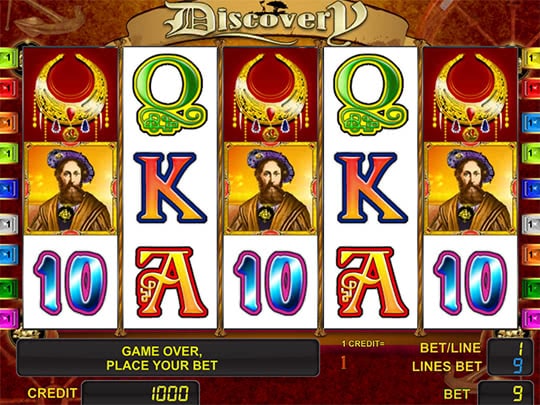Image resolution: width=540 pixels, height=405 pixels.
Task: Toggle the silver payline marker beside the first reel
Action: click(x=9, y=224)
